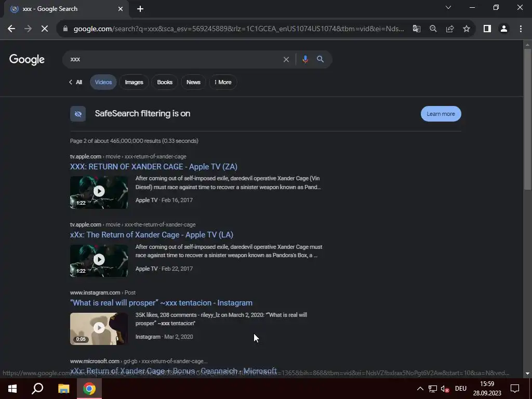Click the browser forward arrow
532x399 pixels.
(x=28, y=29)
